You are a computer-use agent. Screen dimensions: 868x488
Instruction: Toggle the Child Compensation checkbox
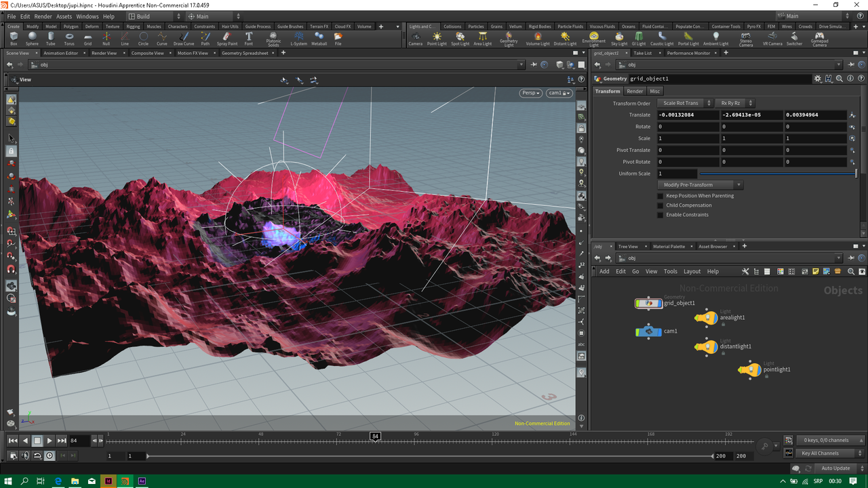tap(660, 205)
